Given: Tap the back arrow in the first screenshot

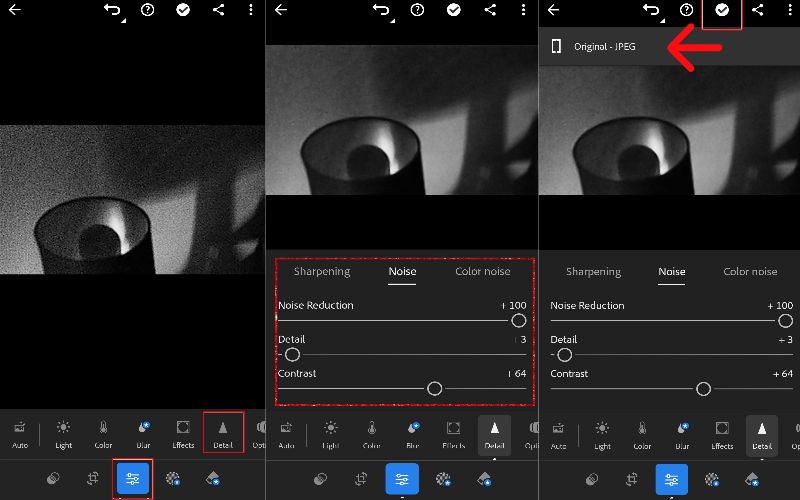Looking at the screenshot, I should 15,9.
